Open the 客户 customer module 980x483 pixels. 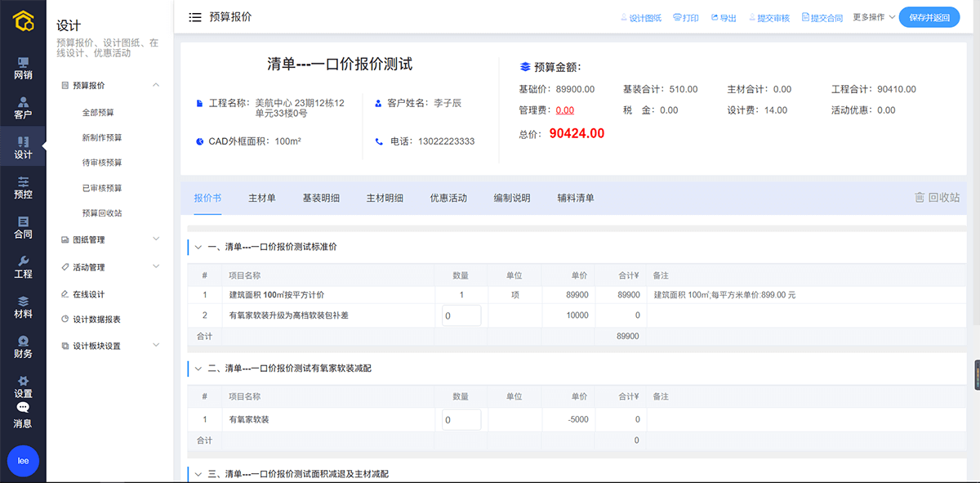click(23, 108)
